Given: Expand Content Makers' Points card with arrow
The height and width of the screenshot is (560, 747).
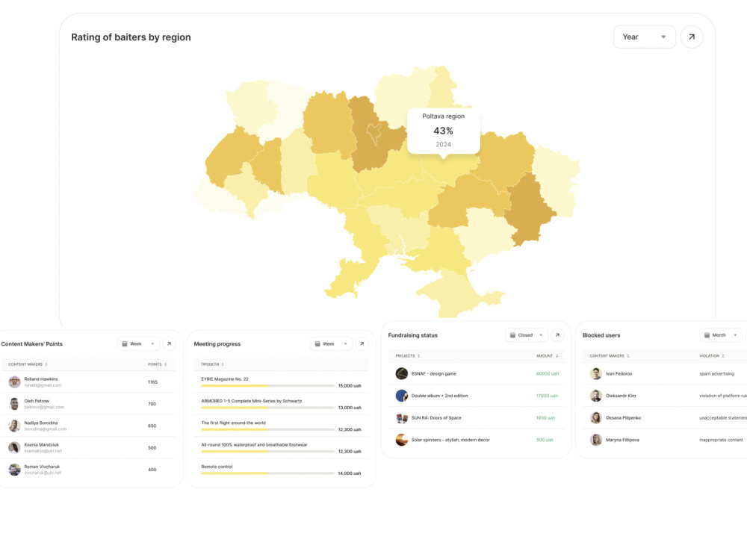Looking at the screenshot, I should [x=169, y=343].
